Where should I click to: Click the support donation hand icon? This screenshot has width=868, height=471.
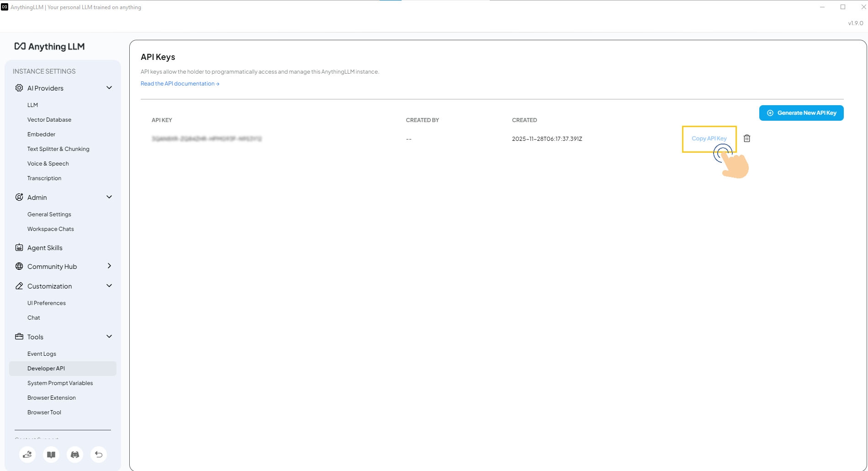tap(27, 455)
